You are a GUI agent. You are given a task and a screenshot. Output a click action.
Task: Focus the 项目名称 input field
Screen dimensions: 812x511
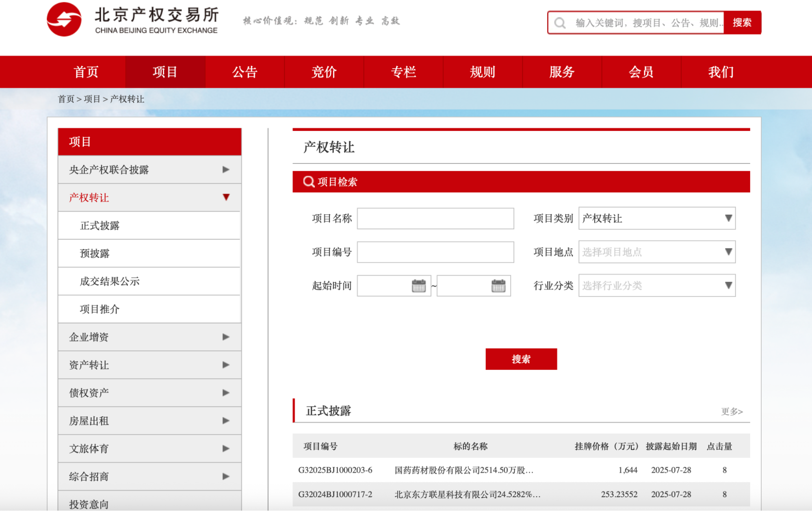coord(435,219)
